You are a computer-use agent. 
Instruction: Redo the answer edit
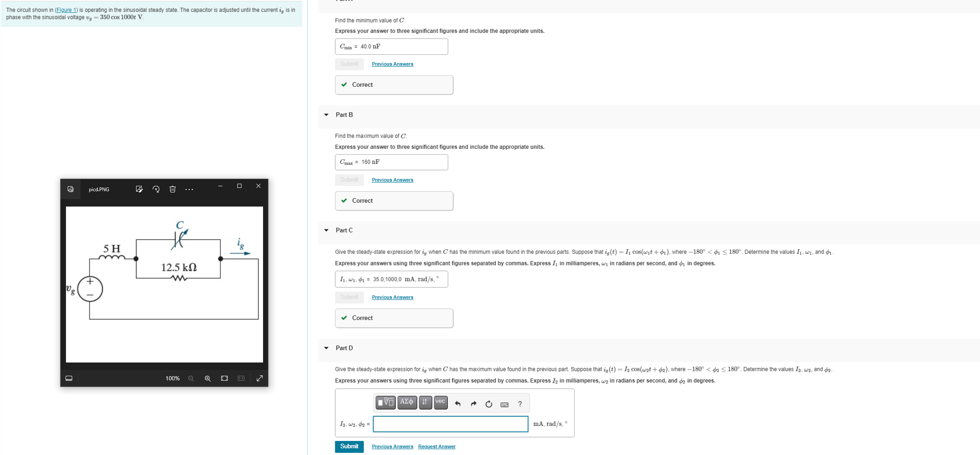473,404
